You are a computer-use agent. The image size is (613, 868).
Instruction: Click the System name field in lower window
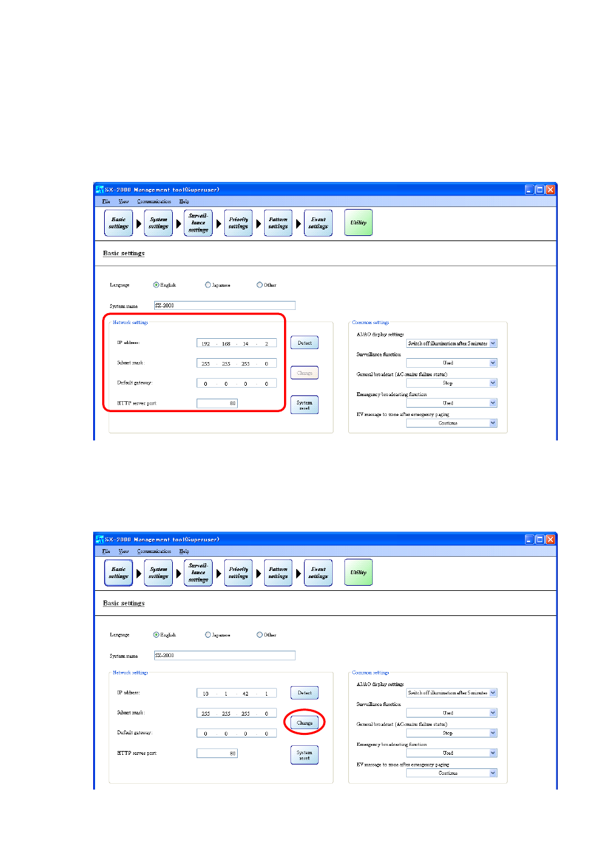[225, 655]
